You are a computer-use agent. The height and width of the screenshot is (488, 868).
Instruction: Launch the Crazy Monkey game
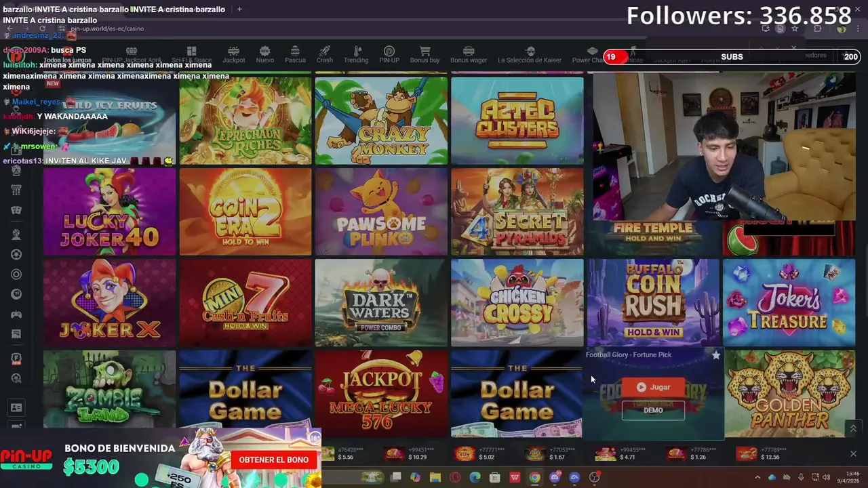coord(381,121)
